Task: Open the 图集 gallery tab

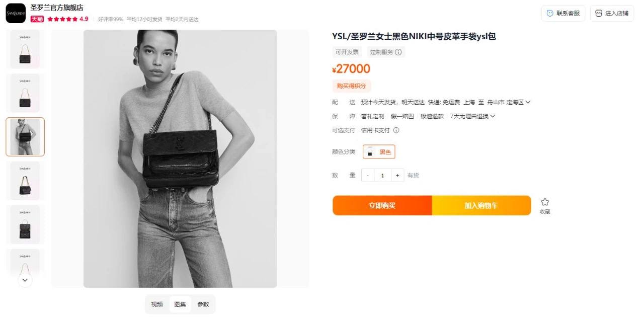Action: (180, 304)
